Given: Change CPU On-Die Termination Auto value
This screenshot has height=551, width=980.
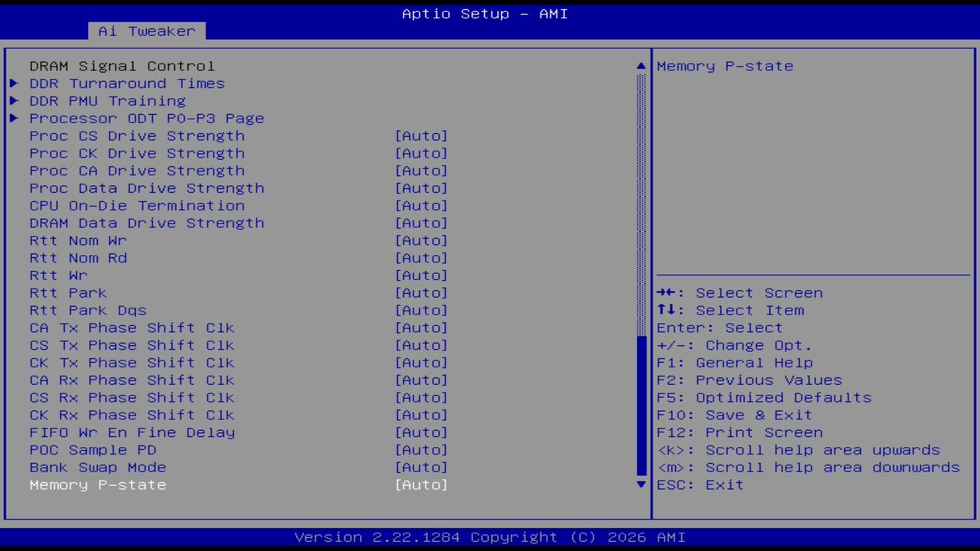Looking at the screenshot, I should click(x=421, y=206).
